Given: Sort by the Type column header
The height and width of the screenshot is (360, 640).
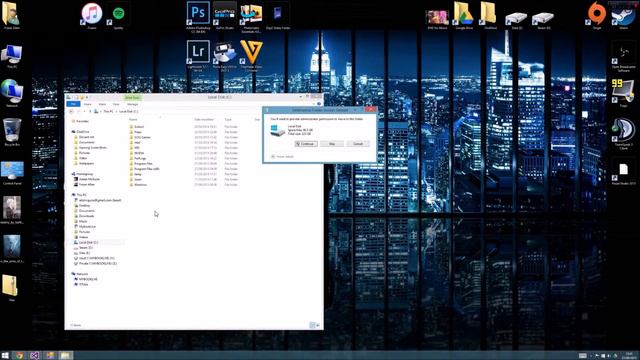Looking at the screenshot, I should 228,119.
